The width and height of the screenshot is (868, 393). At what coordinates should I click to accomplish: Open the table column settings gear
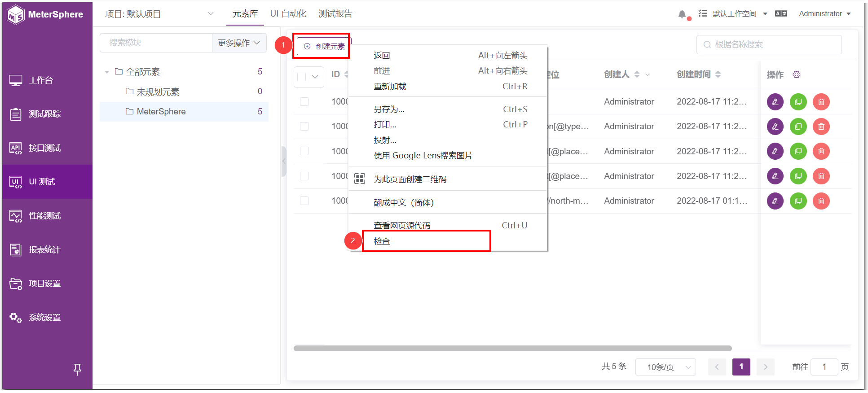pyautogui.click(x=797, y=74)
